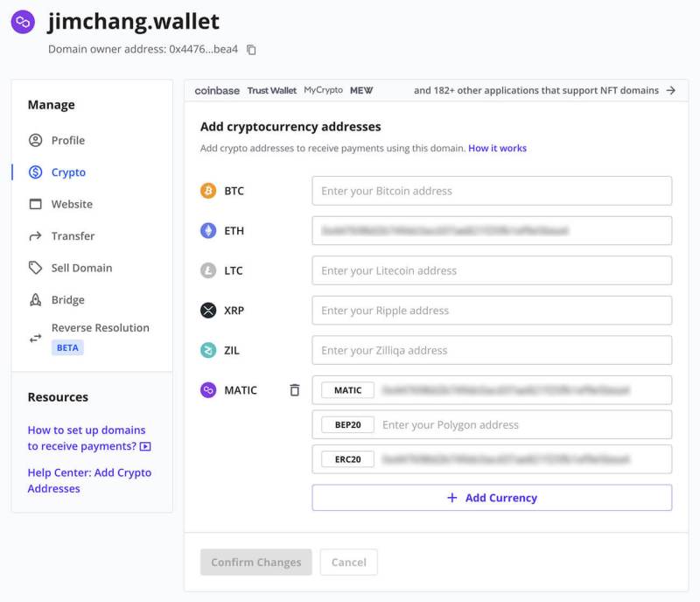Focus the Zilliqa address field
This screenshot has height=602, width=700.
492,350
